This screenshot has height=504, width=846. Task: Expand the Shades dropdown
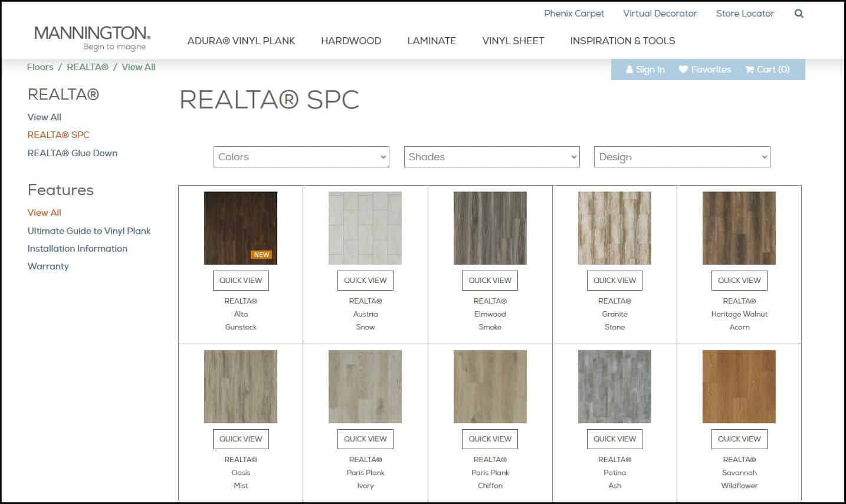pyautogui.click(x=492, y=157)
